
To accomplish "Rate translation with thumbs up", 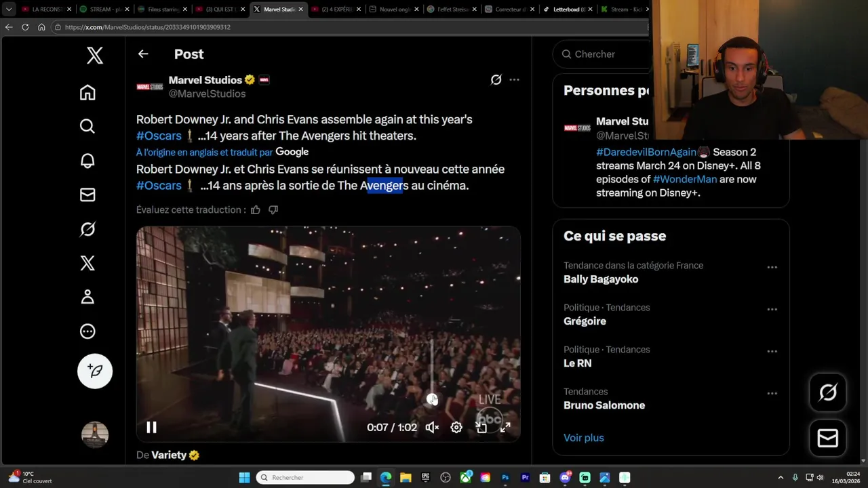I will pos(256,210).
